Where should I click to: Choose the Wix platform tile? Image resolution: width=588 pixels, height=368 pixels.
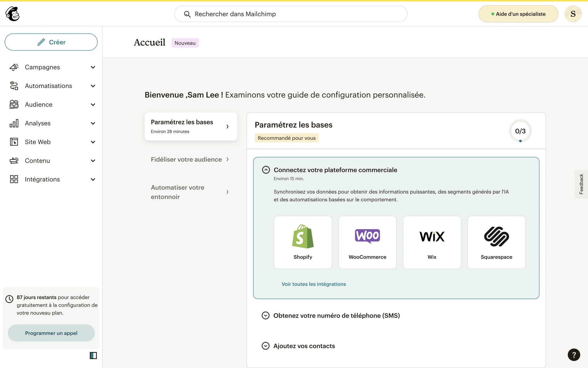tap(432, 242)
